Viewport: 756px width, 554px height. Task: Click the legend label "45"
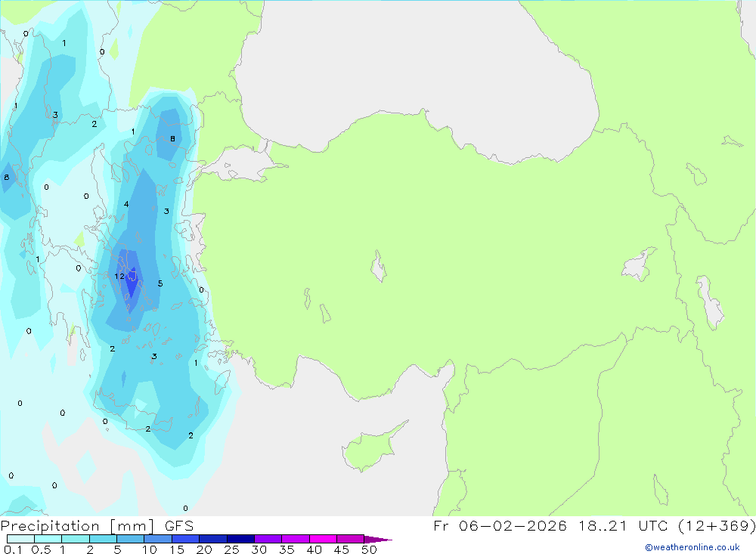[x=342, y=549]
